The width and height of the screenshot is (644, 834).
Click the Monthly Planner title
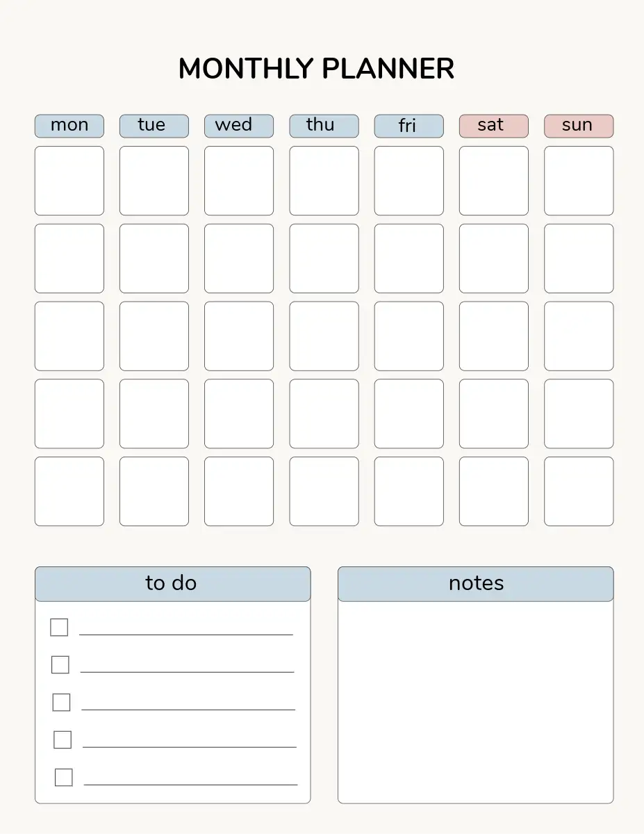(x=316, y=69)
